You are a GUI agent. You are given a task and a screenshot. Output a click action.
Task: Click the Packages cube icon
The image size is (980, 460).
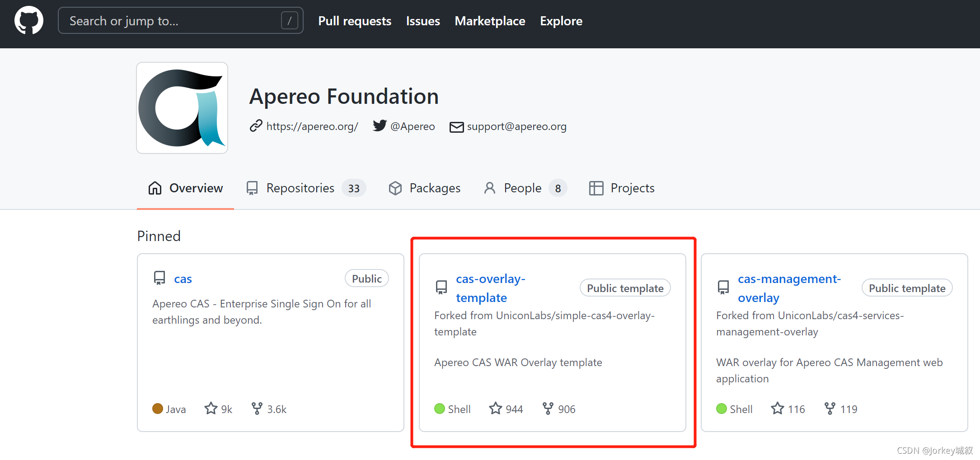(x=395, y=188)
